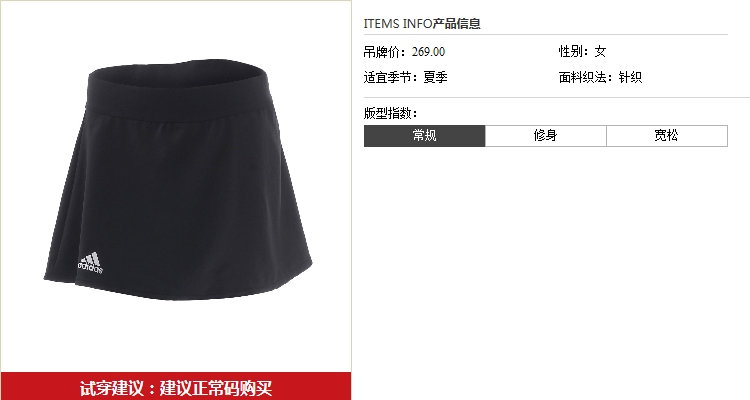Select the 宽松 fit option
750x400 pixels.
(x=667, y=136)
